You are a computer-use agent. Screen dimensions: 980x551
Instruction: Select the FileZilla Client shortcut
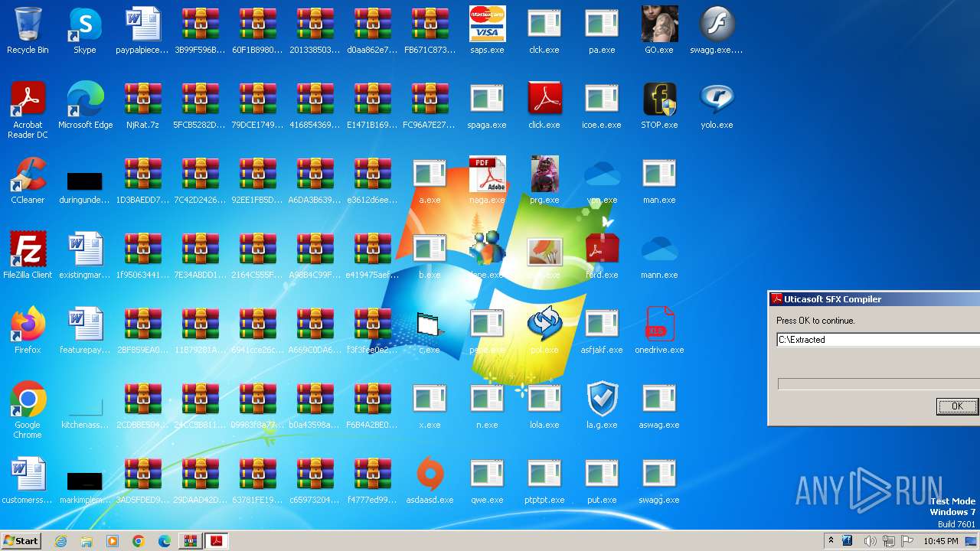click(28, 249)
